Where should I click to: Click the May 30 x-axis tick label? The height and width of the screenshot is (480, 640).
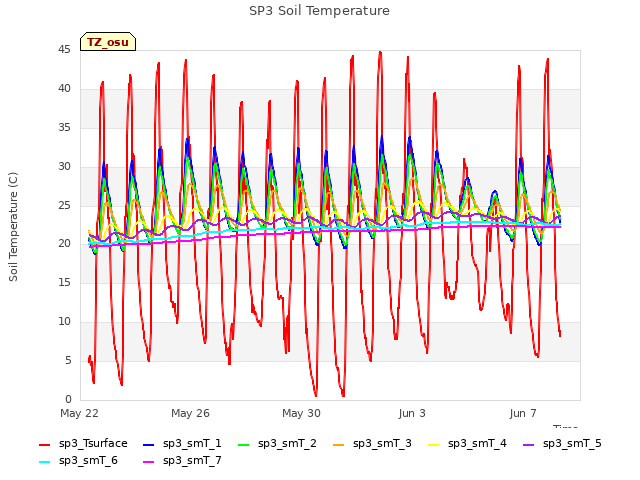301,413
